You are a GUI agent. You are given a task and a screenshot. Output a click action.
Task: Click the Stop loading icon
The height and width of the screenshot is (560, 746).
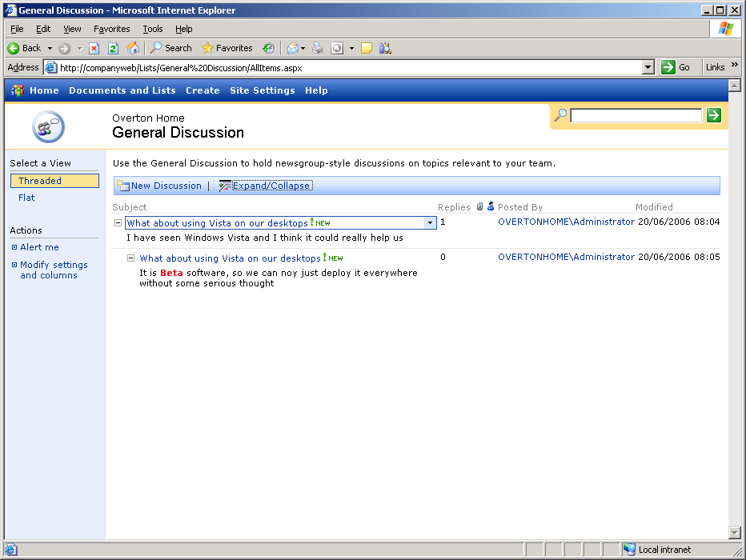[94, 48]
